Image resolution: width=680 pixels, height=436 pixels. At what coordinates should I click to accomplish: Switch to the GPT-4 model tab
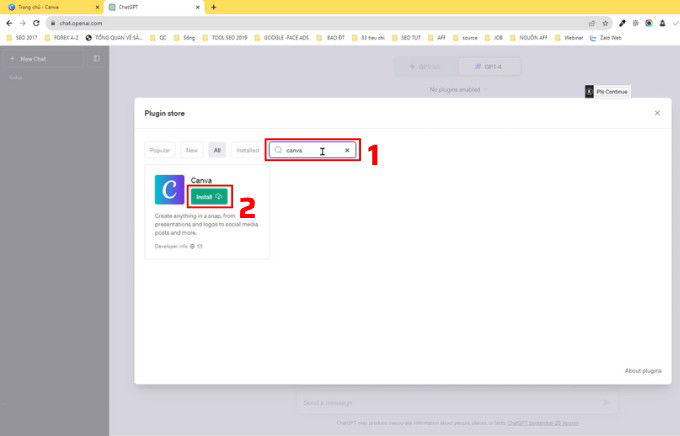(x=489, y=67)
